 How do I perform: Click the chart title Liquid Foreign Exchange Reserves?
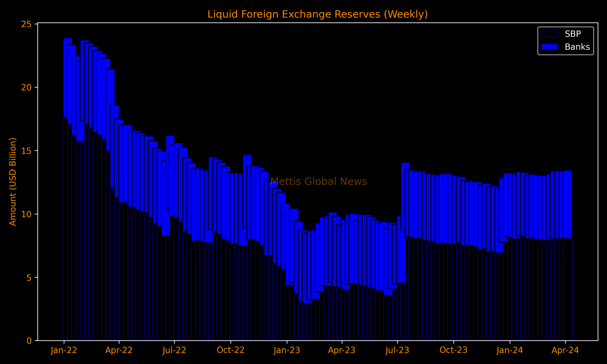click(317, 14)
